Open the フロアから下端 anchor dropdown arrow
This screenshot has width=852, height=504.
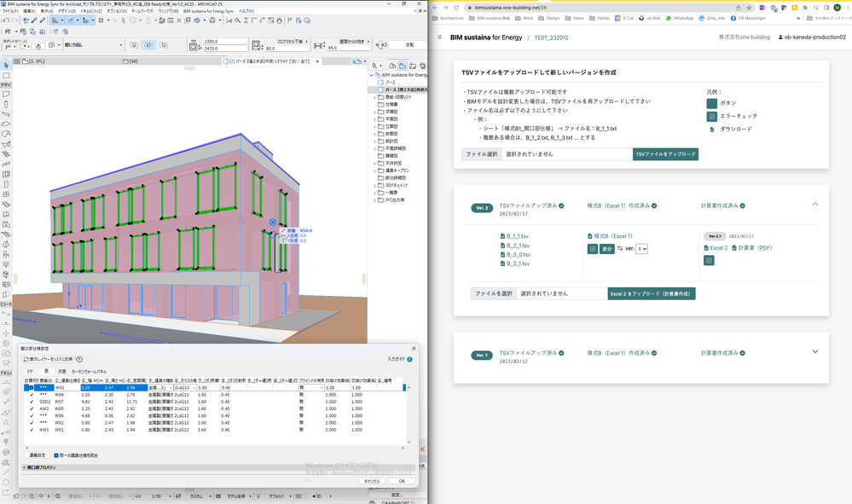click(307, 41)
